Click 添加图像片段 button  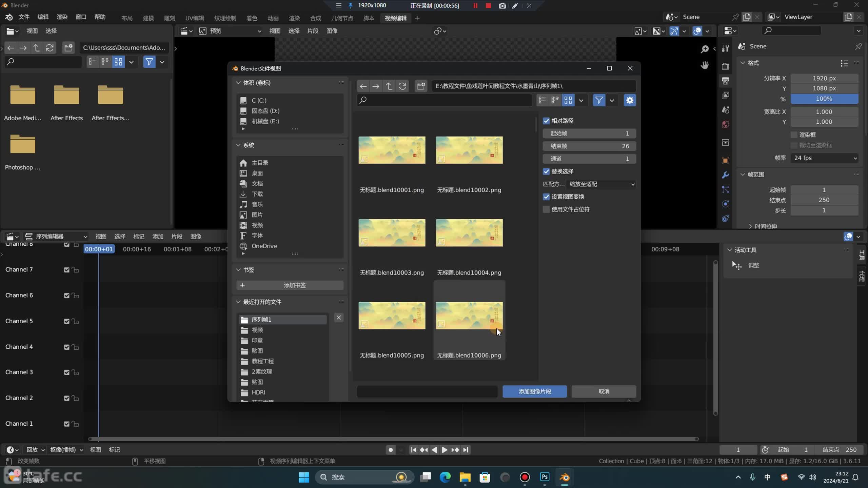pos(535,391)
